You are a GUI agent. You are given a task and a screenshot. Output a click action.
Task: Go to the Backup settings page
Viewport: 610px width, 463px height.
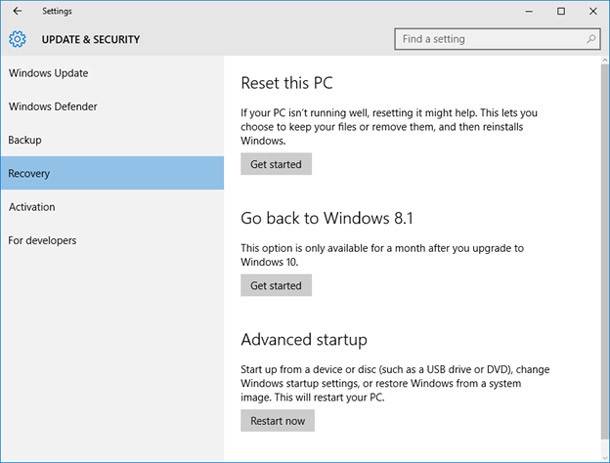24,140
